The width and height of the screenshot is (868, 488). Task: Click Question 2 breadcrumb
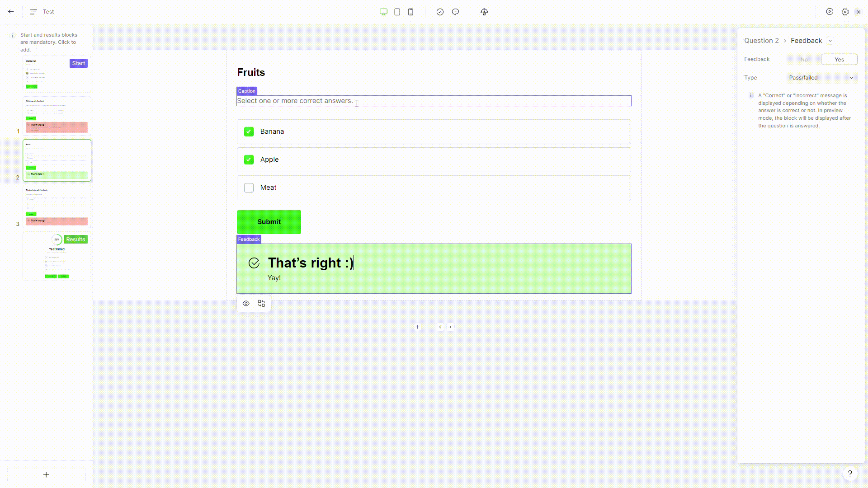point(761,41)
